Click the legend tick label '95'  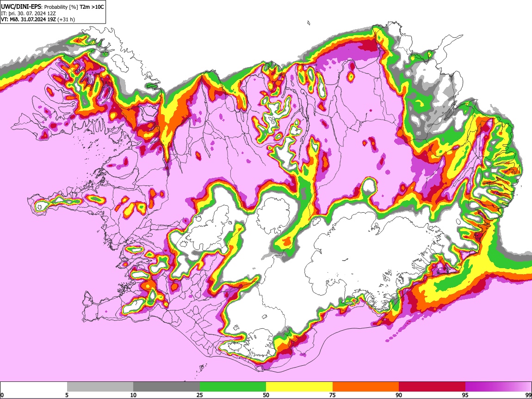click(x=465, y=395)
